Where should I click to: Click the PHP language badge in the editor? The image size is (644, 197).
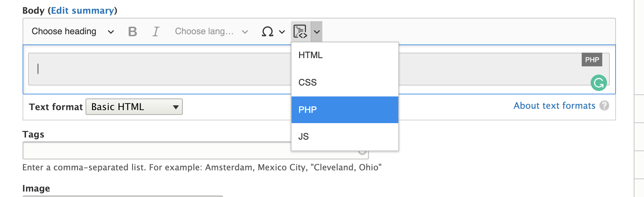click(592, 60)
